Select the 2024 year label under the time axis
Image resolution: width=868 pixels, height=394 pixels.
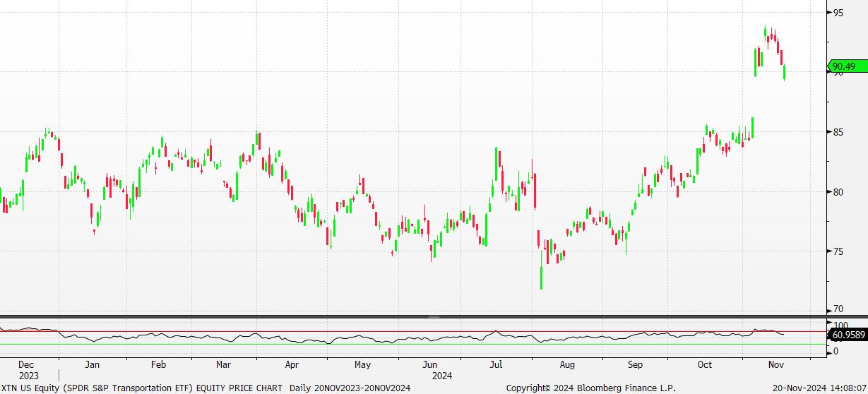click(441, 376)
